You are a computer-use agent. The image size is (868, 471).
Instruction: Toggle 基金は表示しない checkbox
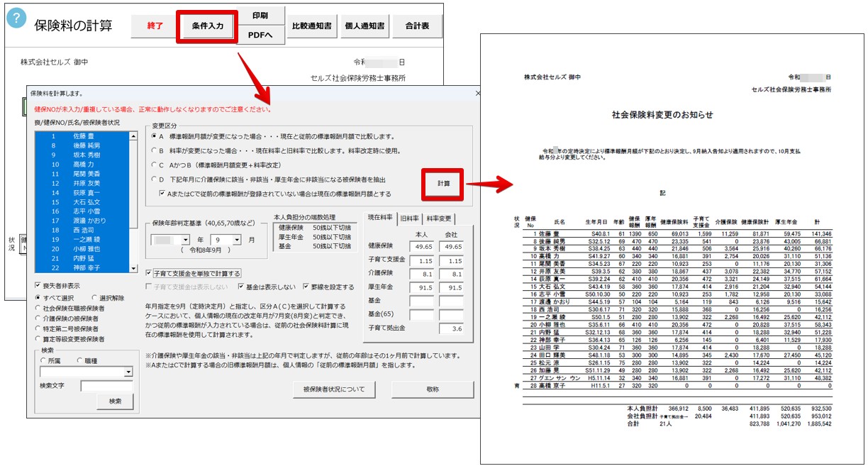point(267,287)
